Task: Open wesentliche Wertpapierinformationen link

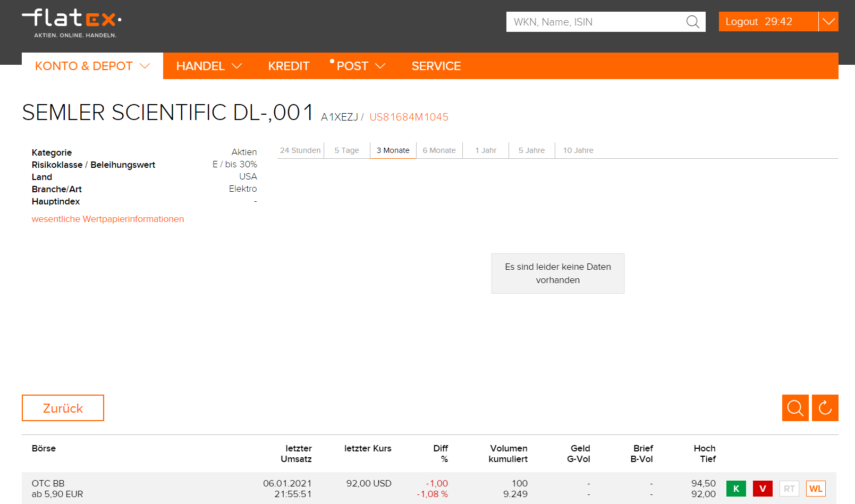Action: coord(108,219)
